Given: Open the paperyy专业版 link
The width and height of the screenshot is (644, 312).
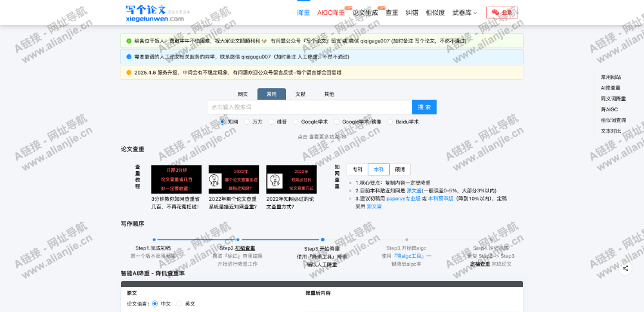Looking at the screenshot, I should pos(403,198).
